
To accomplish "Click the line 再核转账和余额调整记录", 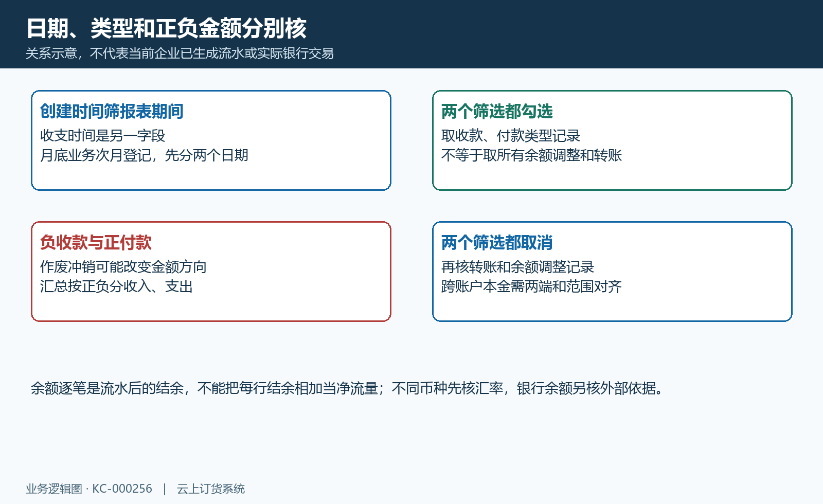I will [518, 267].
